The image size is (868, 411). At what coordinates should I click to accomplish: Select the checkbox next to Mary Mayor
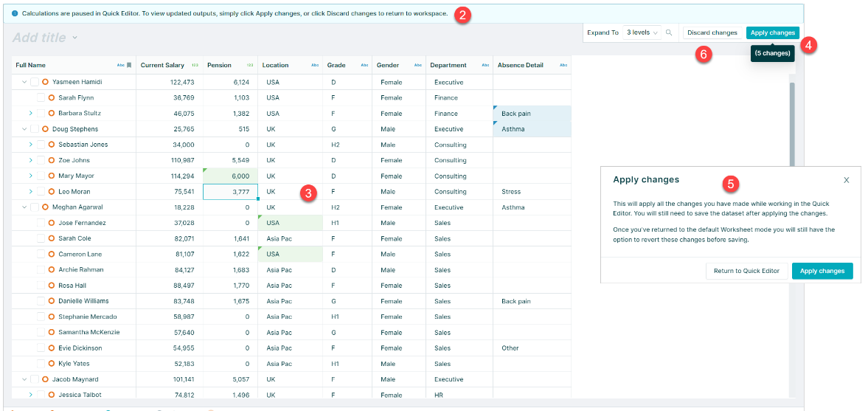[41, 176]
